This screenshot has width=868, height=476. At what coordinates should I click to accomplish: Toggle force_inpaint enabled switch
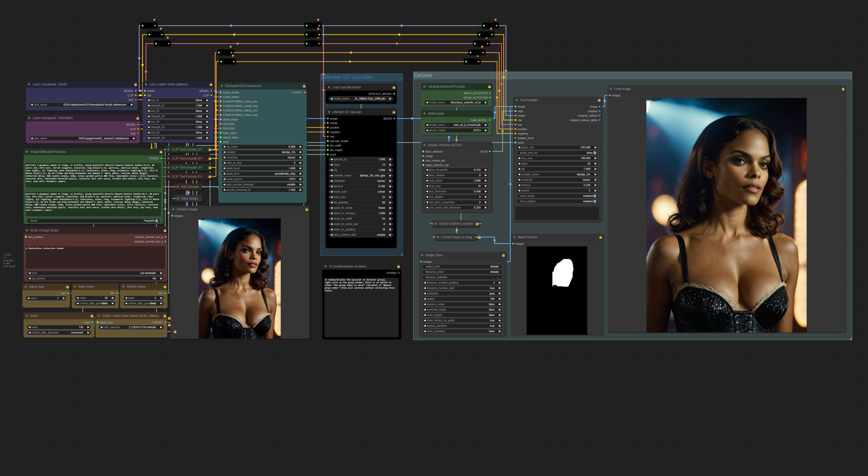(594, 201)
